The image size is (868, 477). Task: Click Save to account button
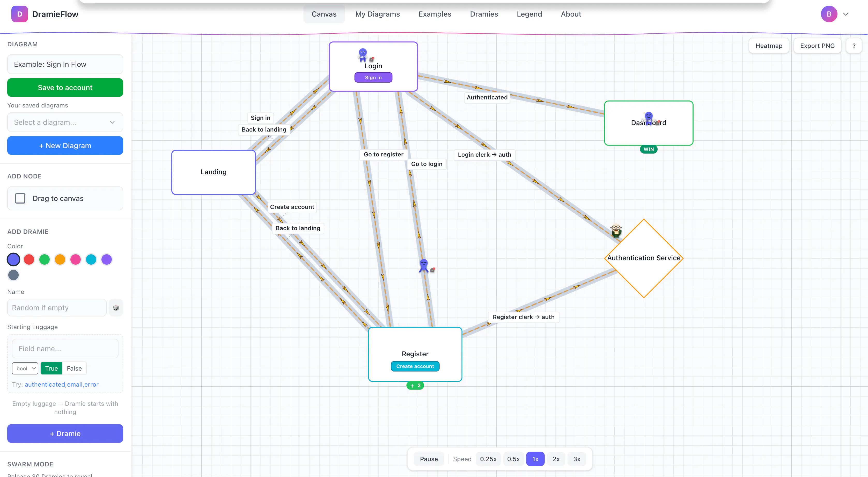[65, 88]
